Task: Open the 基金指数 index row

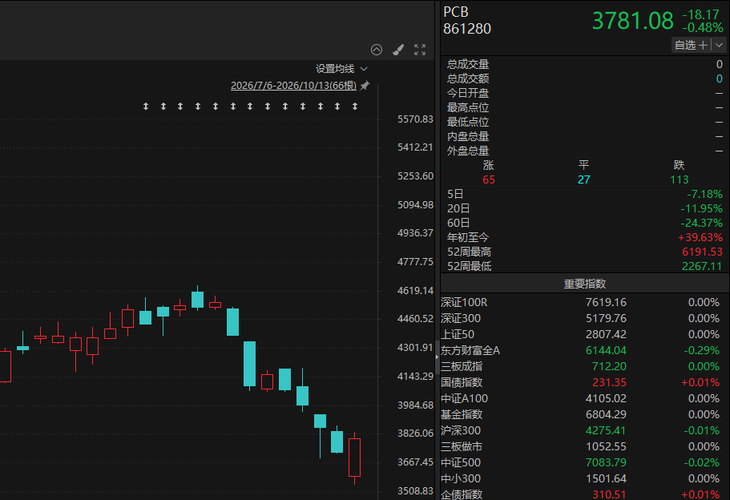Action: 585,414
